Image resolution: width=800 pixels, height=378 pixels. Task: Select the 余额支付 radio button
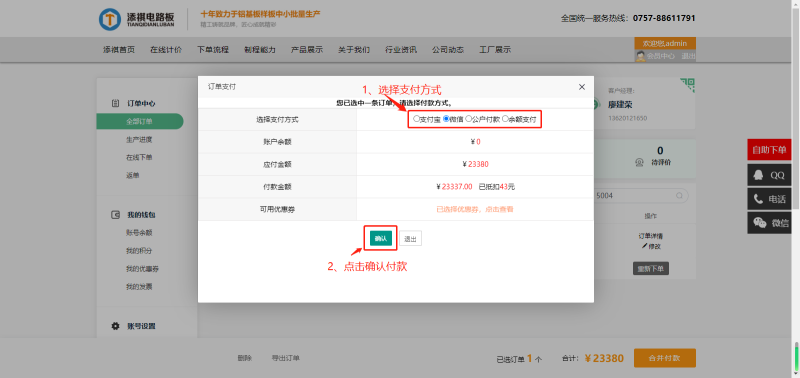[x=505, y=119]
